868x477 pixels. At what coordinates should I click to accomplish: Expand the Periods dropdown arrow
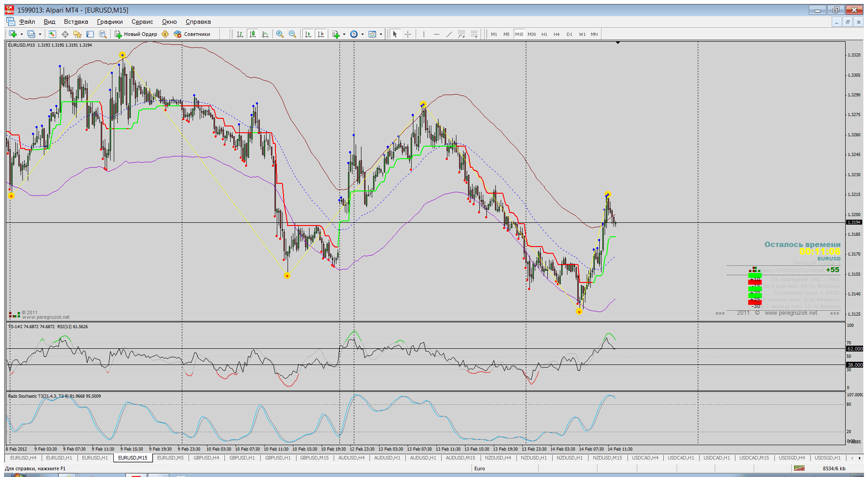point(362,34)
